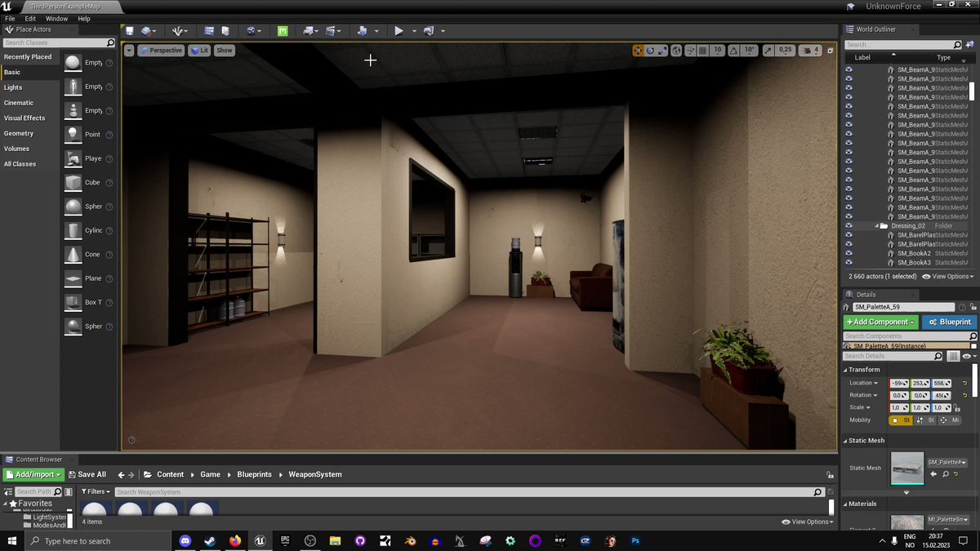This screenshot has height=551, width=980.
Task: Click the green Add Component button
Action: (x=880, y=322)
